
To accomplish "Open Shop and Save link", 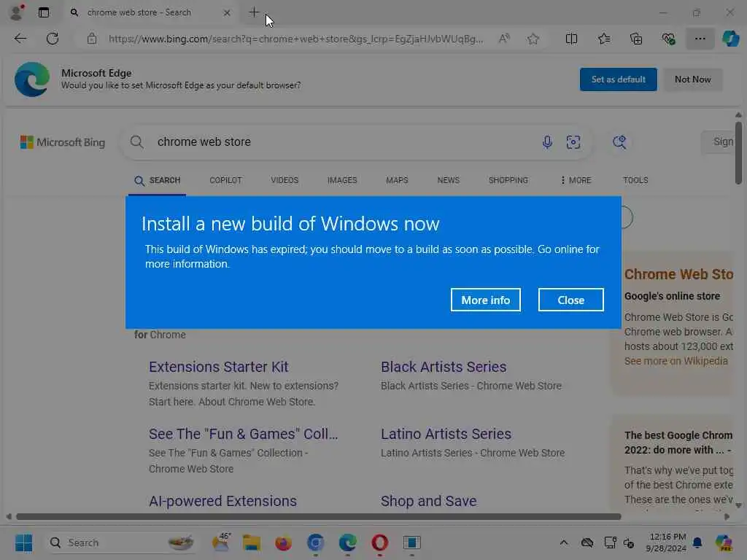I will [x=428, y=502].
